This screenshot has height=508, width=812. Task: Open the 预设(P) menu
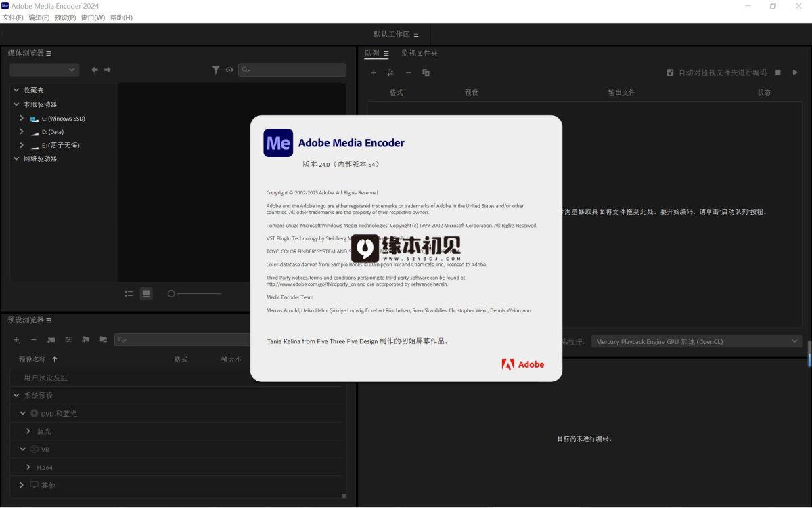pyautogui.click(x=65, y=18)
